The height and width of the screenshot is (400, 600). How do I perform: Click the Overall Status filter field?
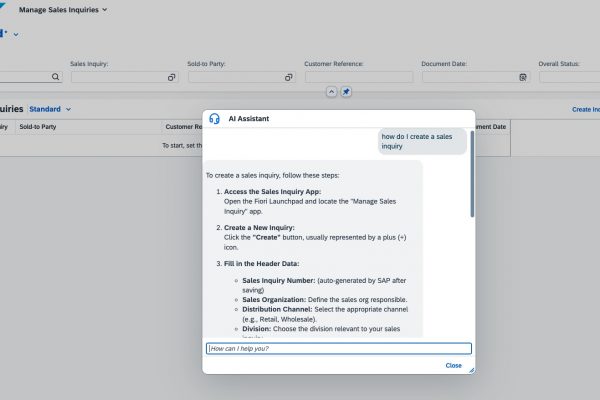(569, 77)
